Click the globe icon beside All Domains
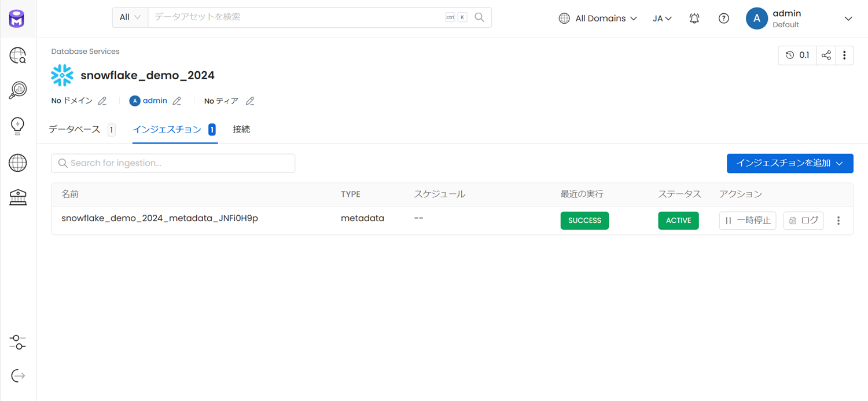The image size is (868, 401). (564, 19)
